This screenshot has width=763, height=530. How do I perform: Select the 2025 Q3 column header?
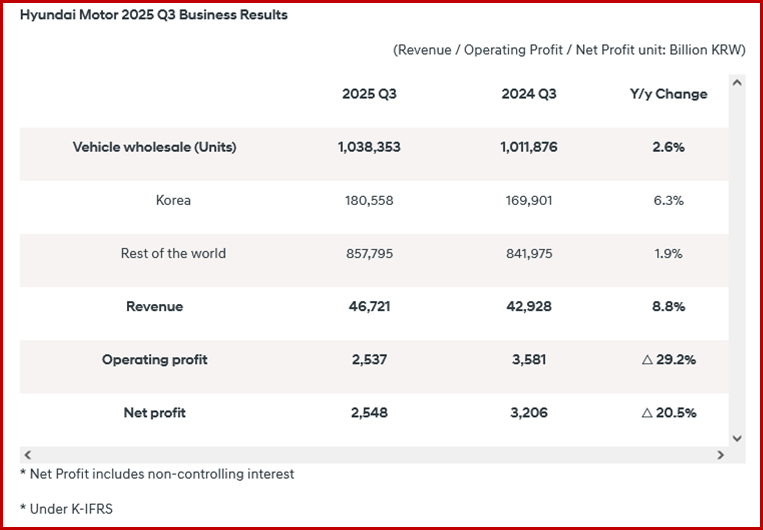pyautogui.click(x=369, y=94)
